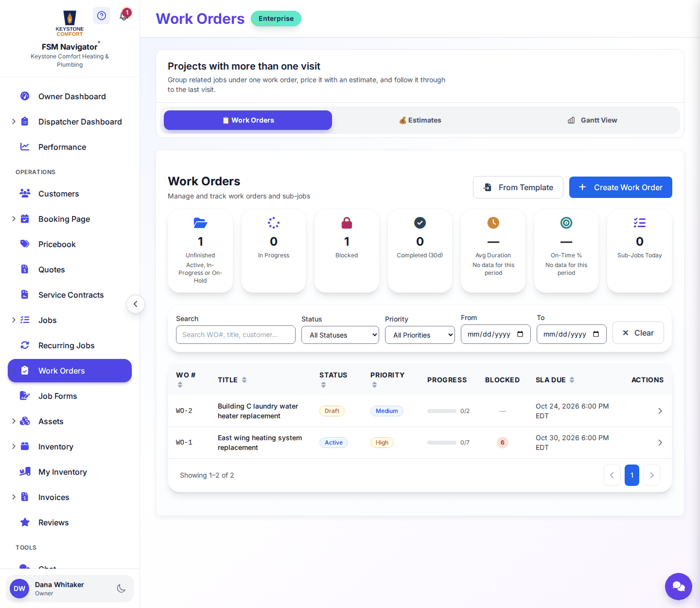Screen dimensions: 700x608
Task: Open the To date calendar picker icon
Action: pyautogui.click(x=596, y=334)
